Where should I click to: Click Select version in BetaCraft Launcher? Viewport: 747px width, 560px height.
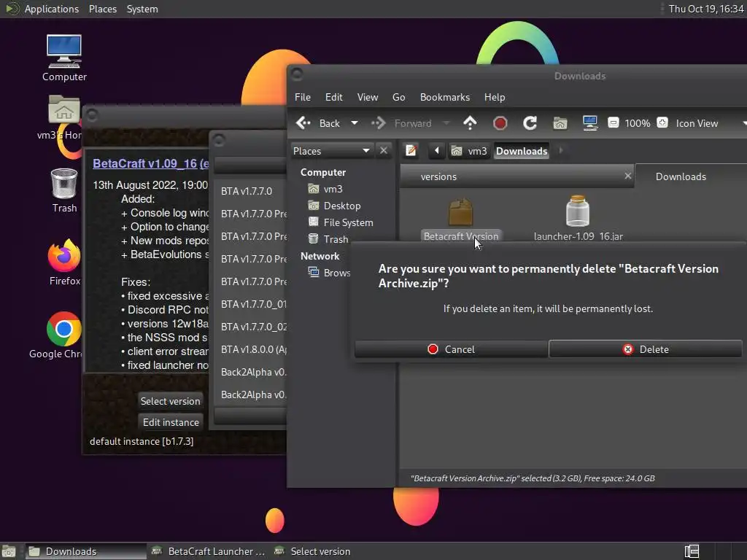click(171, 401)
